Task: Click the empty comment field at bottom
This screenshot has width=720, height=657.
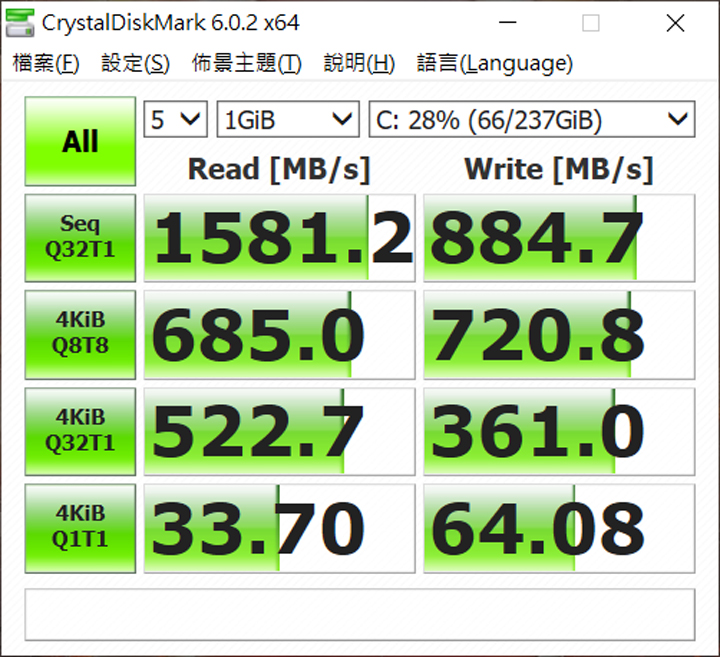Action: tap(360, 615)
